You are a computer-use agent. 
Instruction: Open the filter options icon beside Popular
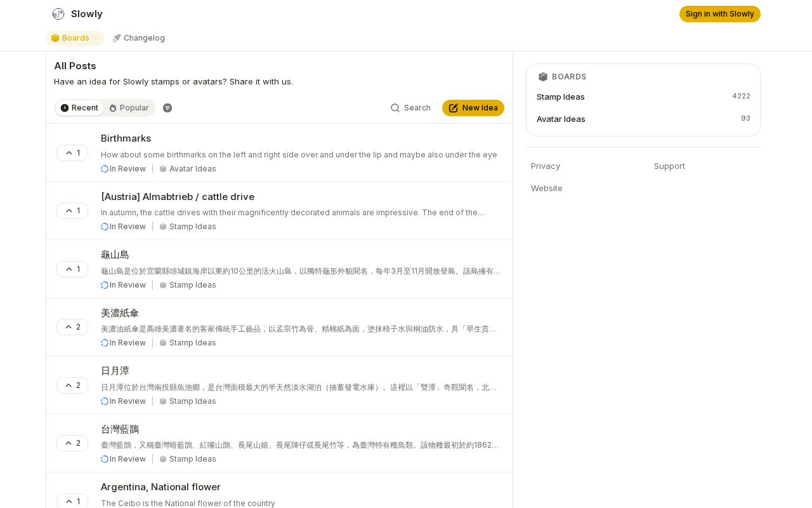point(167,108)
